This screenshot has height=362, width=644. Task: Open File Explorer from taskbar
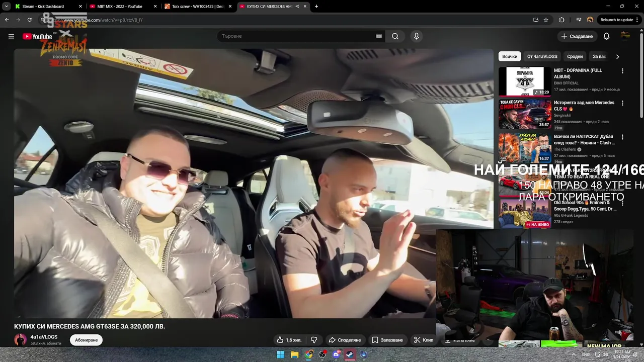pyautogui.click(x=294, y=354)
